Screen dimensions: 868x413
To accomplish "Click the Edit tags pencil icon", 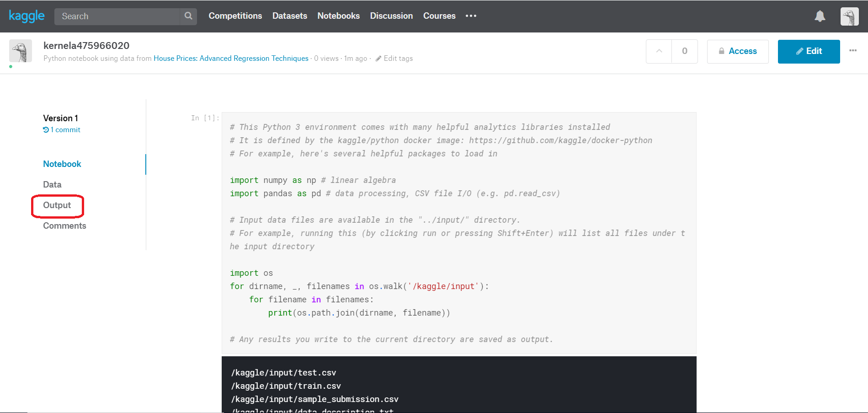I will [x=378, y=59].
